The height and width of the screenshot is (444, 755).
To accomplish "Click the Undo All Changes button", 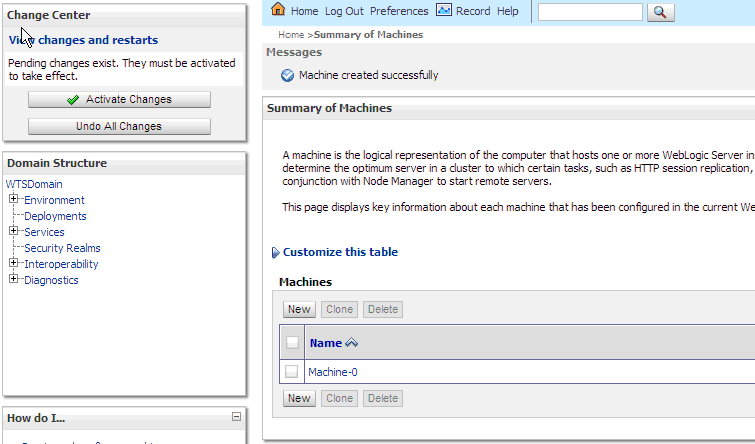I will point(119,127).
